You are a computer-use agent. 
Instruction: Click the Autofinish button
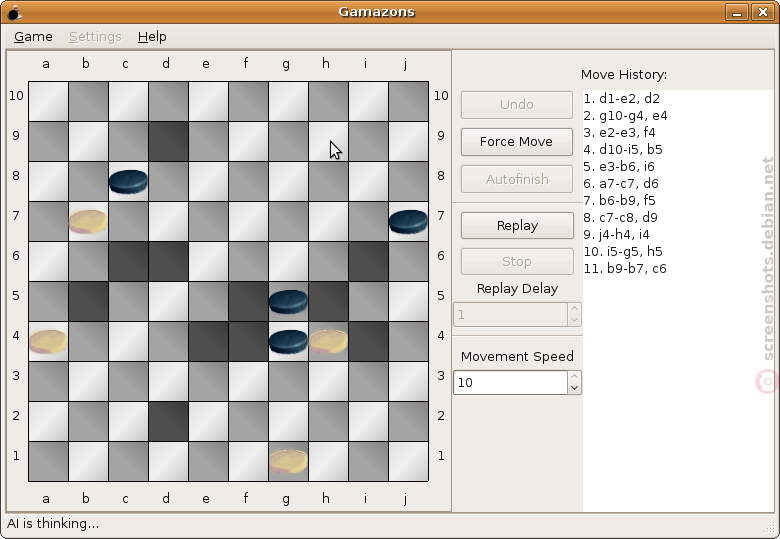(517, 179)
